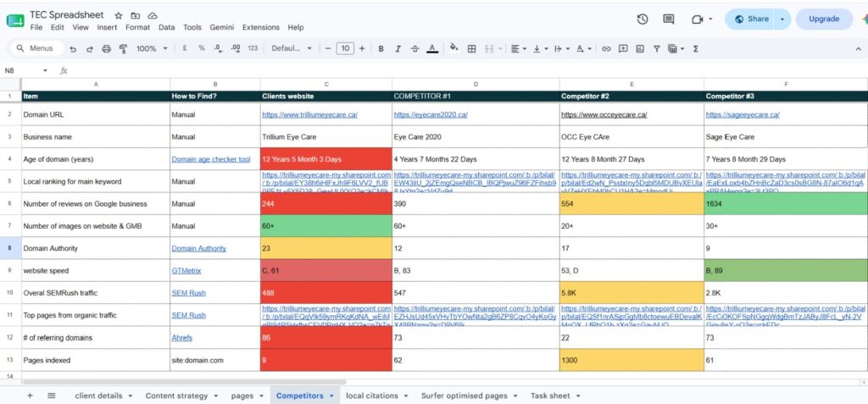Open the text rotation dropdown
Image resolution: width=868 pixels, height=404 pixels.
click(x=583, y=49)
